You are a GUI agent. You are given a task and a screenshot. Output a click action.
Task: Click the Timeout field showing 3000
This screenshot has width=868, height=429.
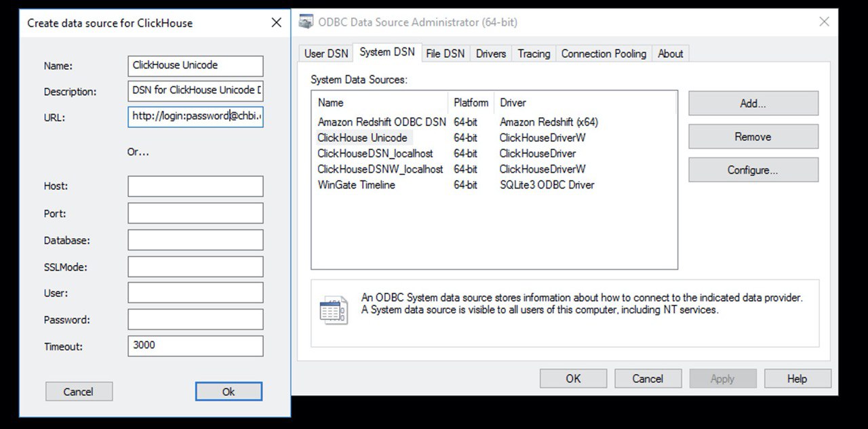[x=195, y=346]
